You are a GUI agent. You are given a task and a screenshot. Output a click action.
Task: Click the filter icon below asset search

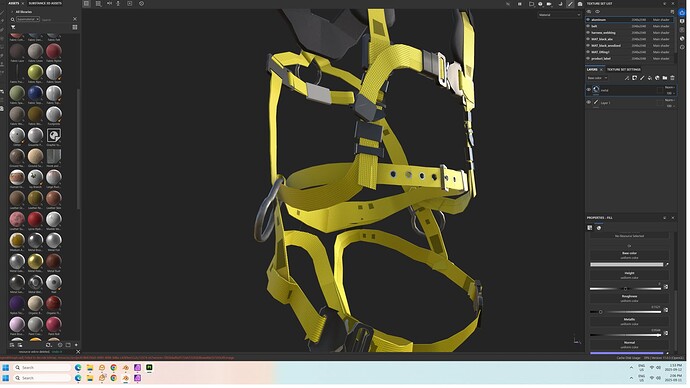pyautogui.click(x=13, y=27)
